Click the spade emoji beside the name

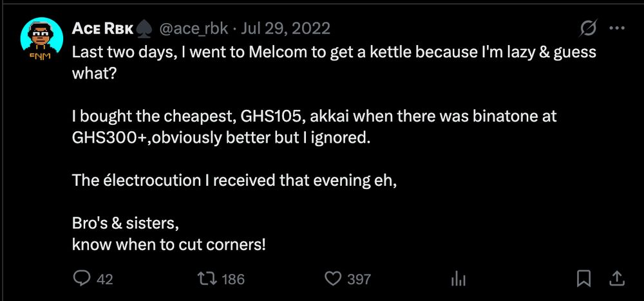coord(144,29)
